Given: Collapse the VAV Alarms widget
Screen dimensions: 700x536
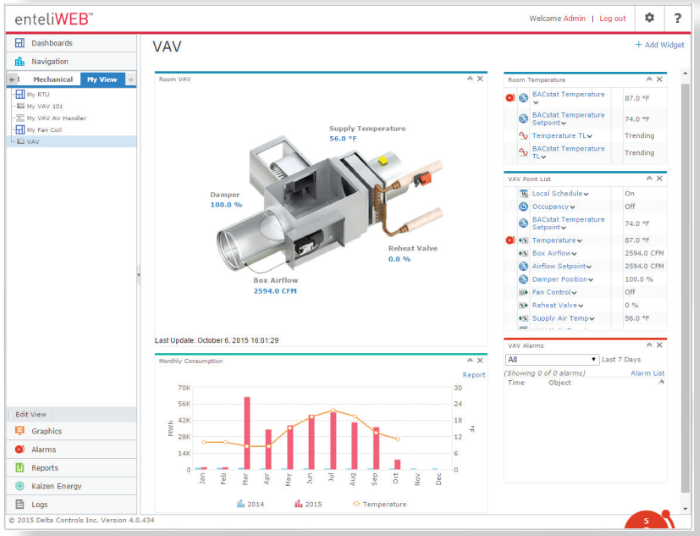Looking at the screenshot, I should pyautogui.click(x=649, y=345).
